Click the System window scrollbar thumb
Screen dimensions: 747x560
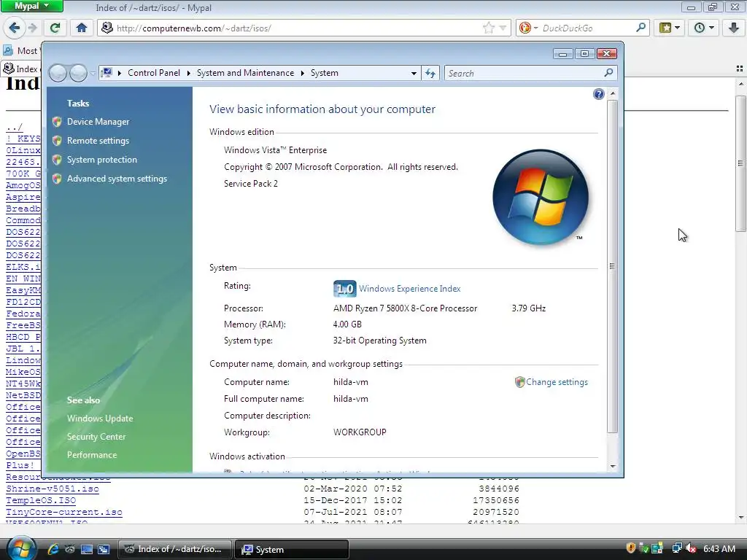(x=612, y=265)
